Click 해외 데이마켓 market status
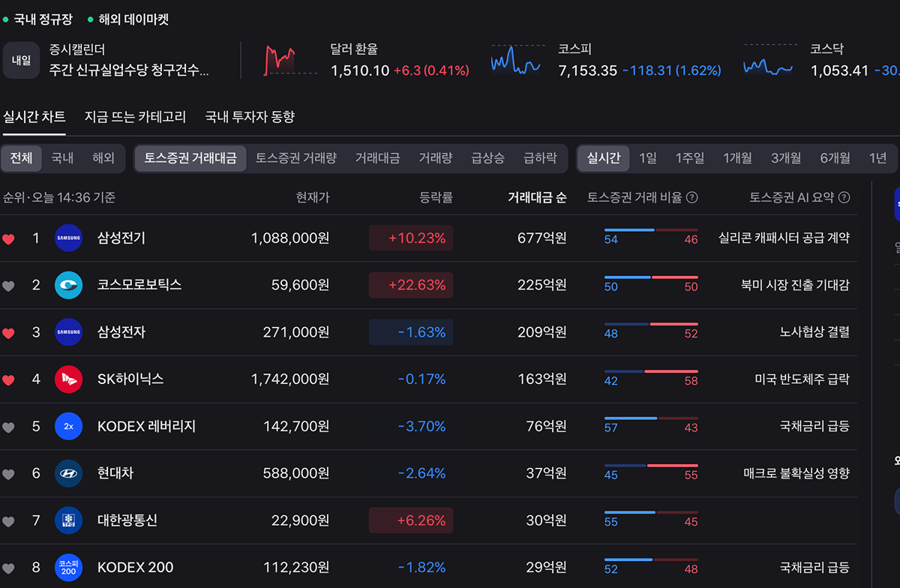Screen dimensions: 900x588 [128, 19]
